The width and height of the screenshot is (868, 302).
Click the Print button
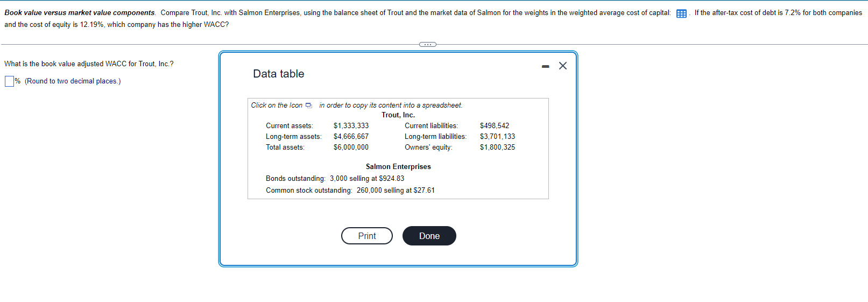[x=367, y=236]
